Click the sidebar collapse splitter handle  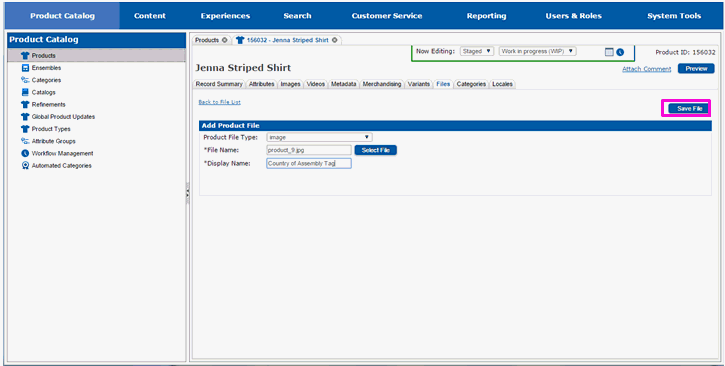pyautogui.click(x=187, y=194)
